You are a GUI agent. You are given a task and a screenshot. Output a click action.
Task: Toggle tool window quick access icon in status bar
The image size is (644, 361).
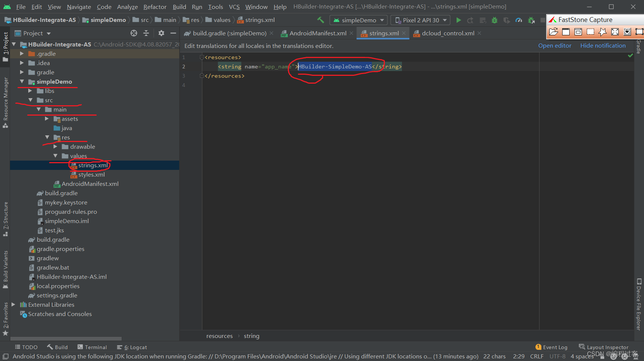coord(6,357)
